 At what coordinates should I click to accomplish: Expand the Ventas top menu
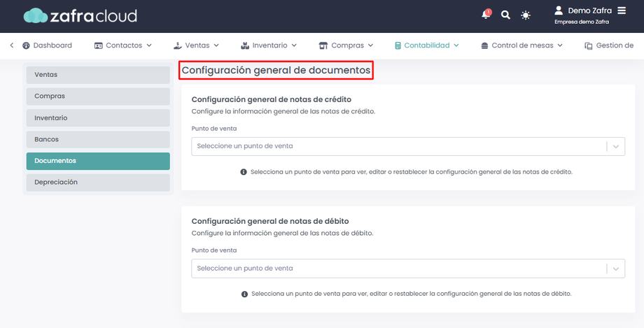196,45
